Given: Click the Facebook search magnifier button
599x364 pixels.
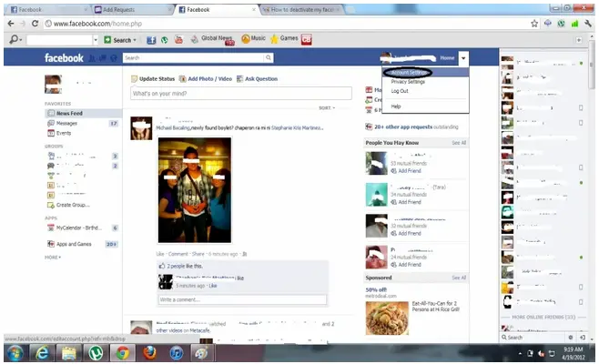Looking at the screenshot, I should (269, 57).
